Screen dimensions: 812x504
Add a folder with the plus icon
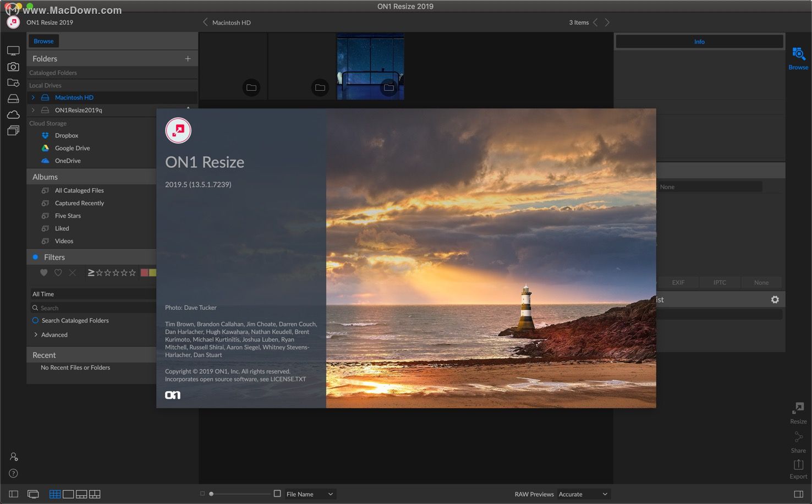pos(188,58)
